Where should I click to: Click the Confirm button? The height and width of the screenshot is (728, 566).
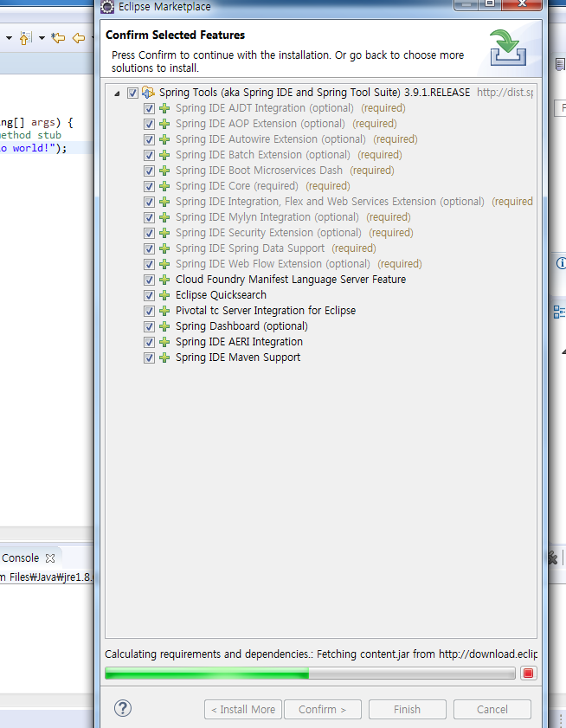(322, 710)
